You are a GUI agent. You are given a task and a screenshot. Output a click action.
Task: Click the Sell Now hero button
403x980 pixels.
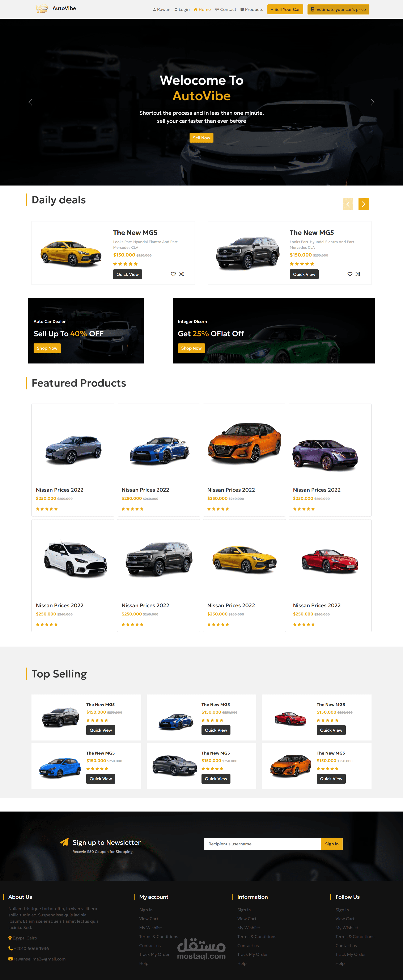tap(201, 138)
